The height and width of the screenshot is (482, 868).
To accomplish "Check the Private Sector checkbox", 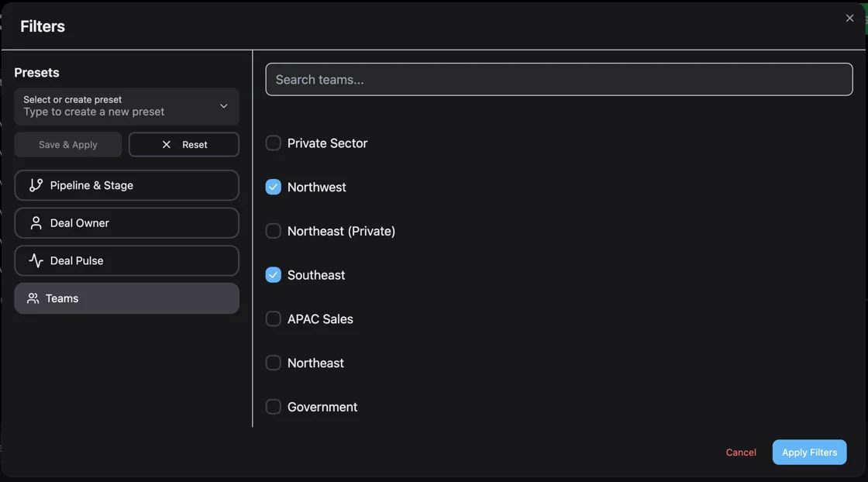I will 273,143.
